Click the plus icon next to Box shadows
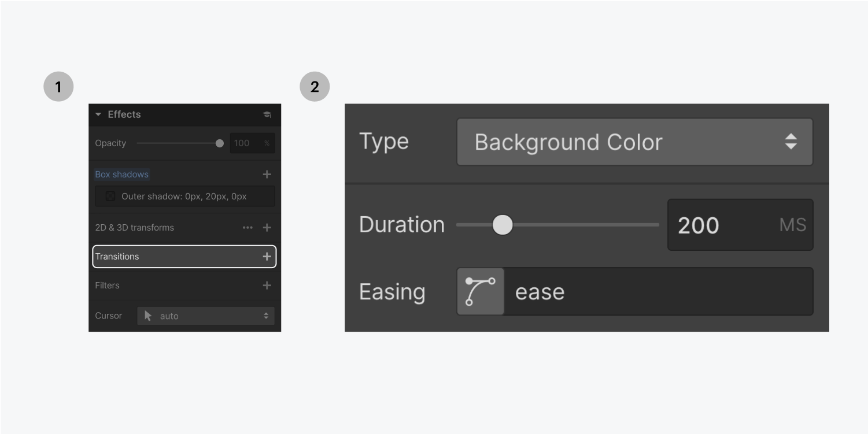The height and width of the screenshot is (434, 868). pyautogui.click(x=267, y=173)
